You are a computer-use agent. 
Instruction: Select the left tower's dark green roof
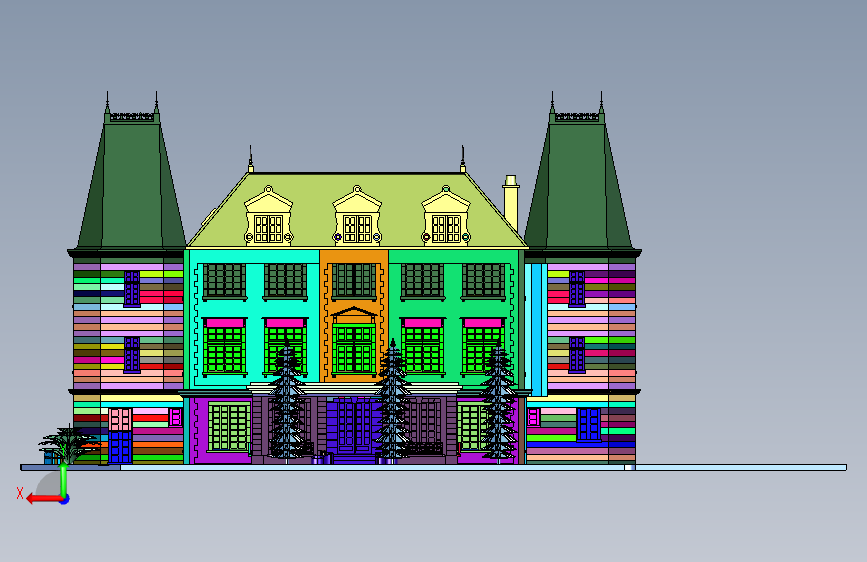coord(132,185)
